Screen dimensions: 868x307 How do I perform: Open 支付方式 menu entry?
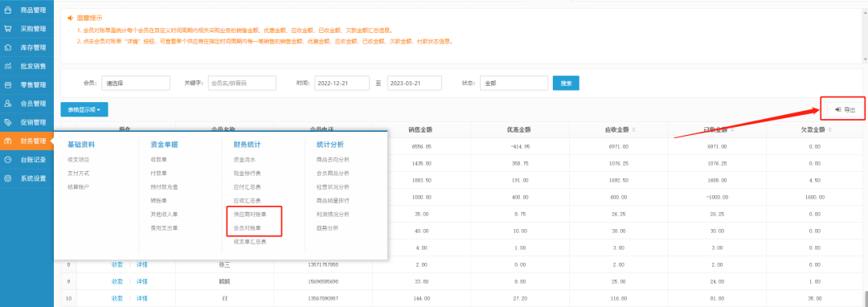point(79,173)
